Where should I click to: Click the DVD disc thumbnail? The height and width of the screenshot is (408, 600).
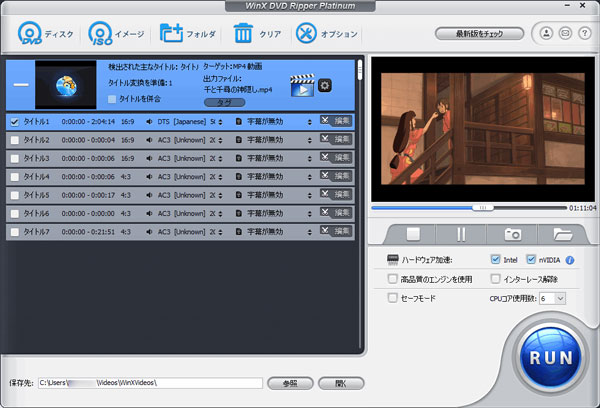pyautogui.click(x=66, y=85)
